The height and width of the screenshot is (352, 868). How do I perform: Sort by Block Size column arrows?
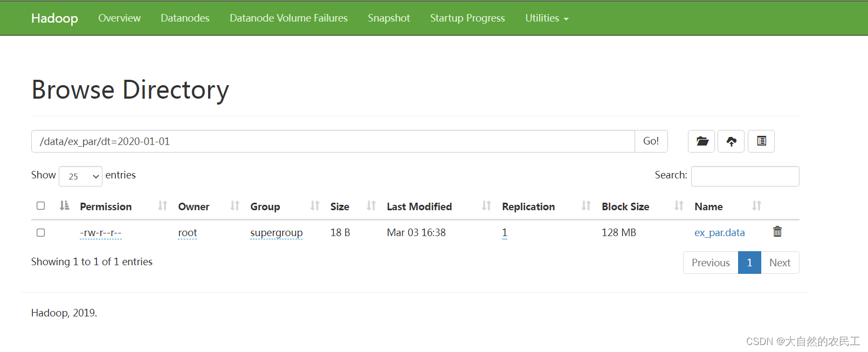coord(679,206)
